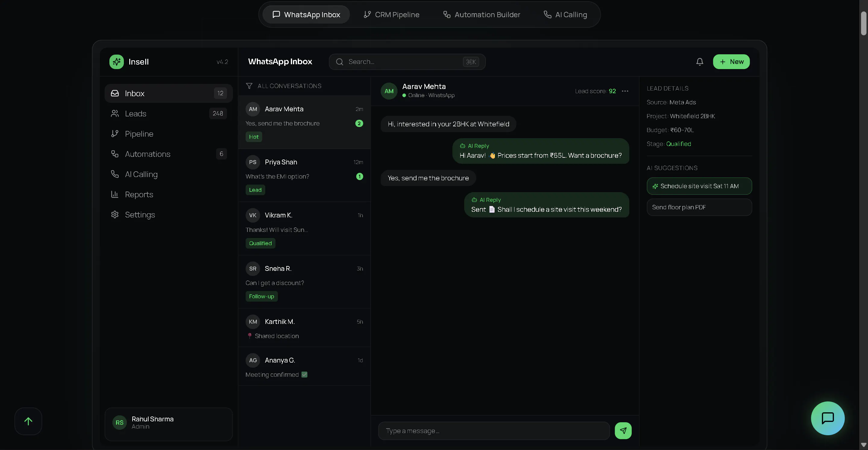Click the Stage Qualified value

(678, 144)
